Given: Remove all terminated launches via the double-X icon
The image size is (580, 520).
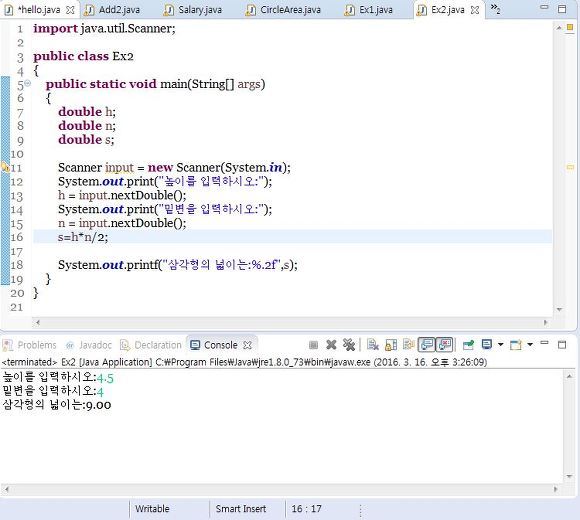Looking at the screenshot, I should (x=348, y=345).
